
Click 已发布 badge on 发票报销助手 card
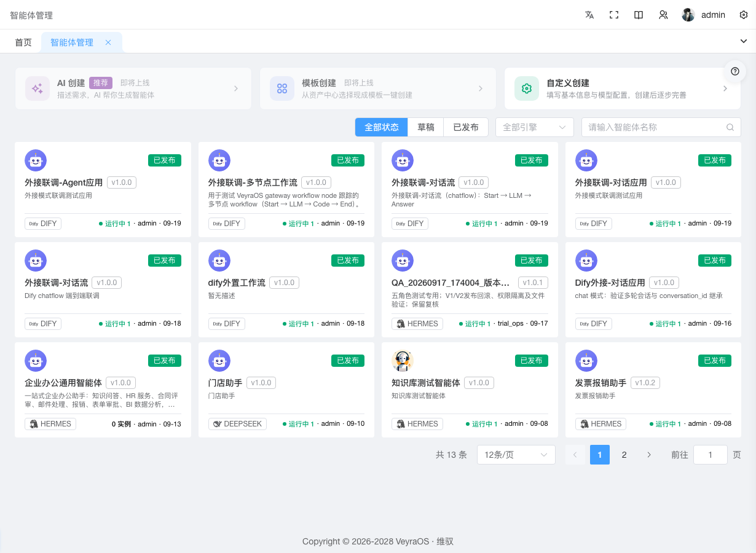click(x=715, y=361)
